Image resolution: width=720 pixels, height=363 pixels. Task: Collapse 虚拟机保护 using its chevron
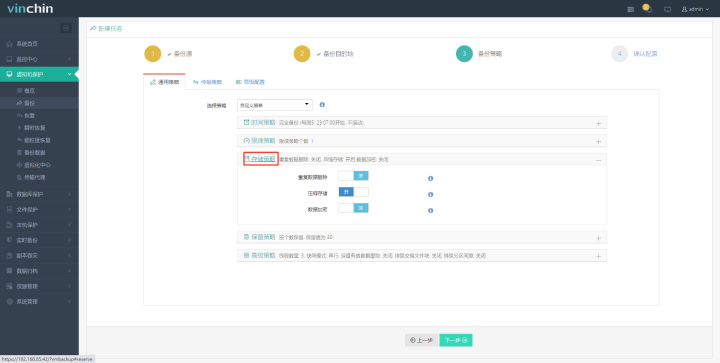[x=69, y=74]
